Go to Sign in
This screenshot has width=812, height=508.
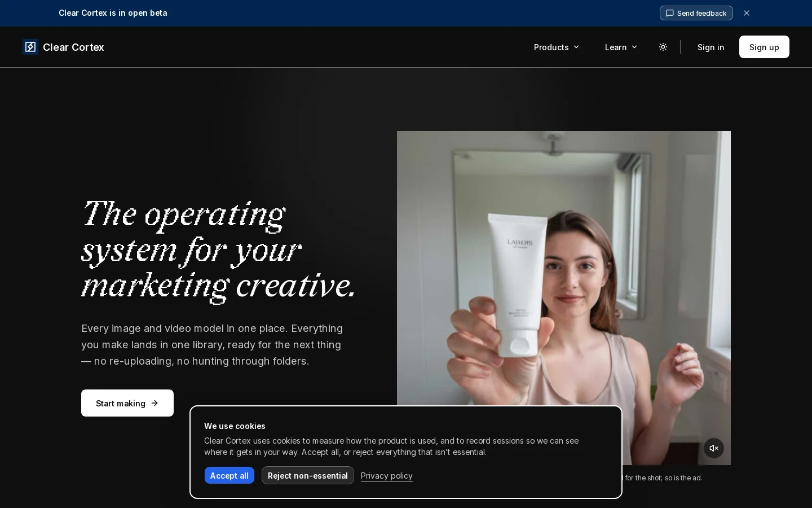tap(710, 47)
